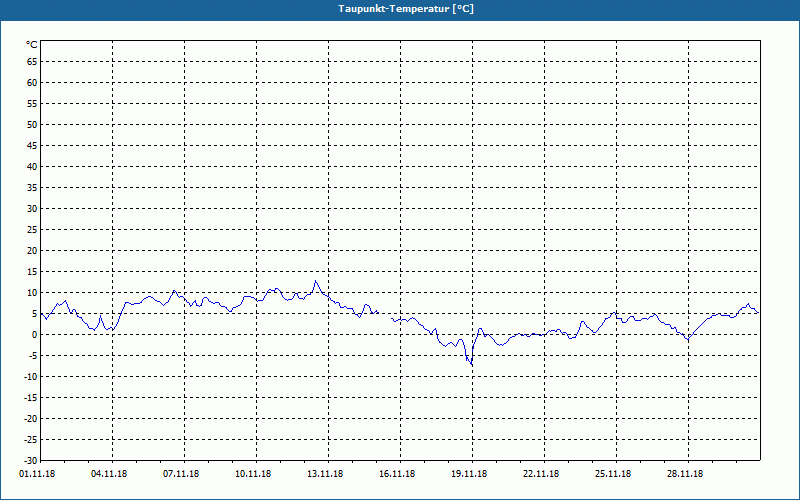Click the 55 value on the y-axis
Image resolution: width=800 pixels, height=500 pixels.
tap(32, 104)
